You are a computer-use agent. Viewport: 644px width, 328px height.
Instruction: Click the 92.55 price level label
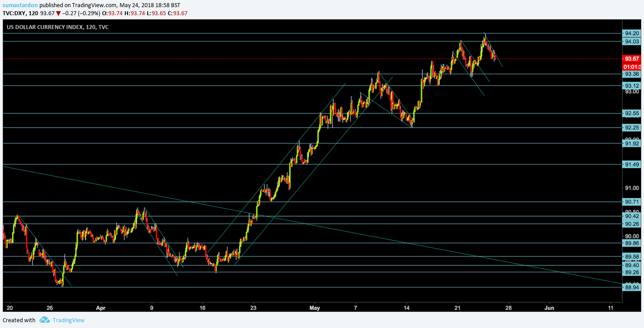[632, 114]
